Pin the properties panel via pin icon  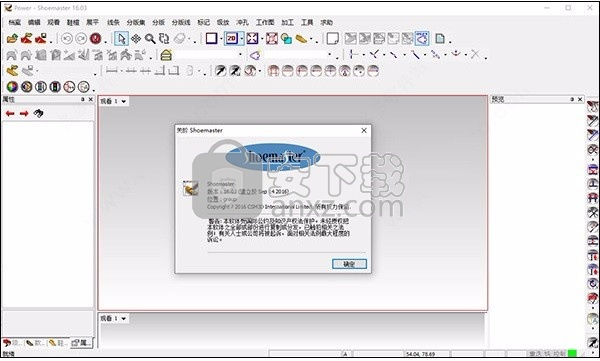pyautogui.click(x=82, y=99)
